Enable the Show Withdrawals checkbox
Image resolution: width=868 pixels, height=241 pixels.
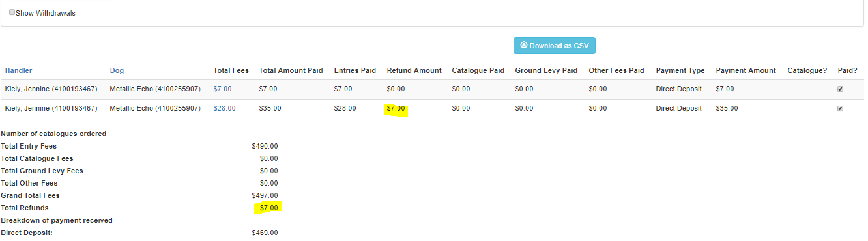[12, 12]
